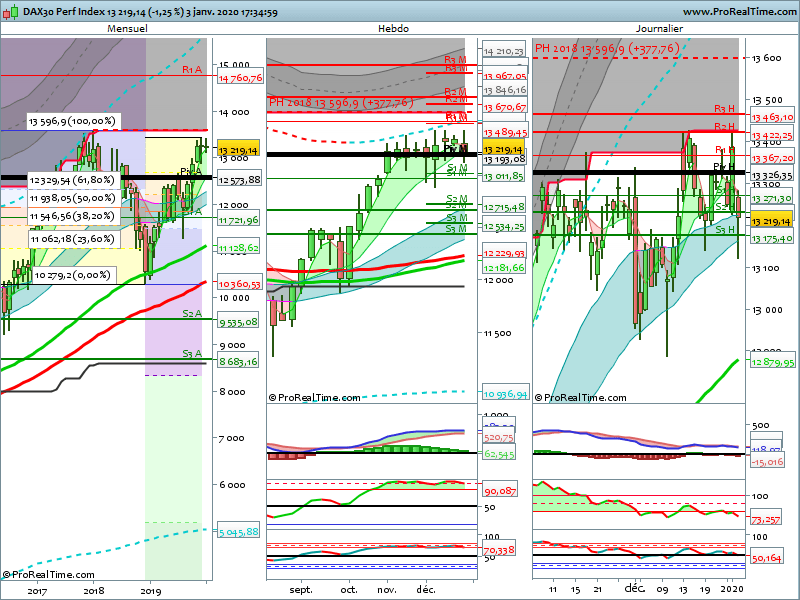Click the 13 596,9 (100,00%) Fibonacci label
Image resolution: width=800 pixels, height=600 pixels.
point(72,121)
